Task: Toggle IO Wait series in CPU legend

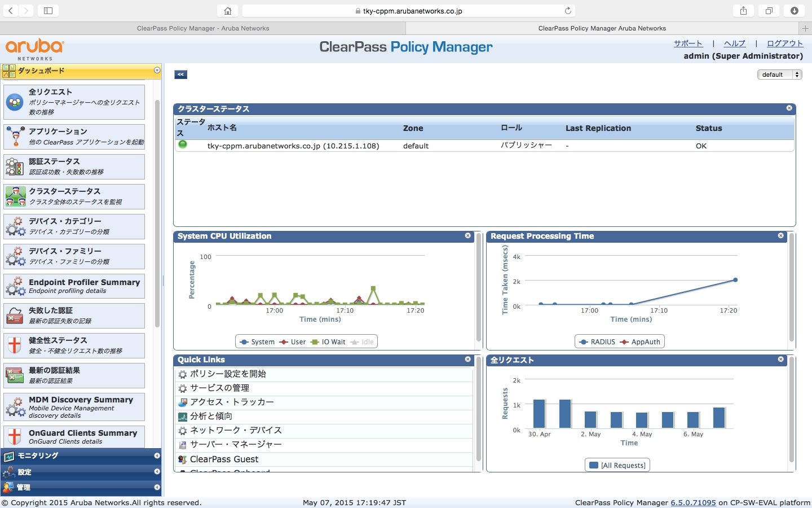Action: pyautogui.click(x=328, y=342)
